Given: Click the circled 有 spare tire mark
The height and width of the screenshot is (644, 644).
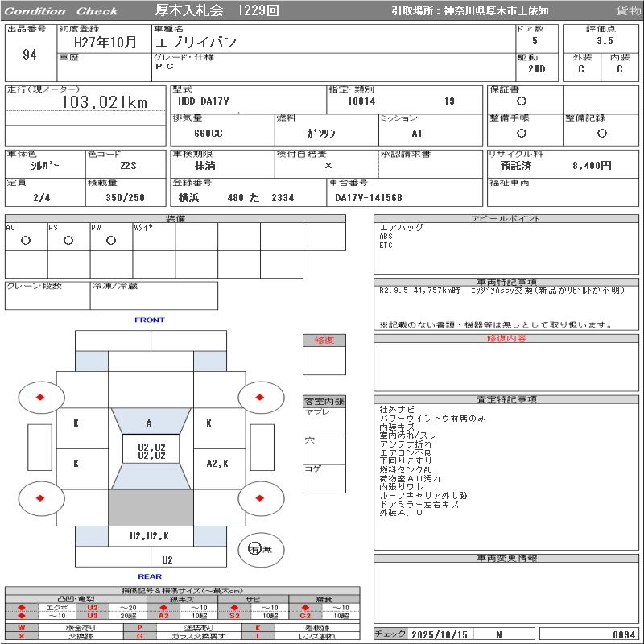Looking at the screenshot, I should [x=254, y=549].
